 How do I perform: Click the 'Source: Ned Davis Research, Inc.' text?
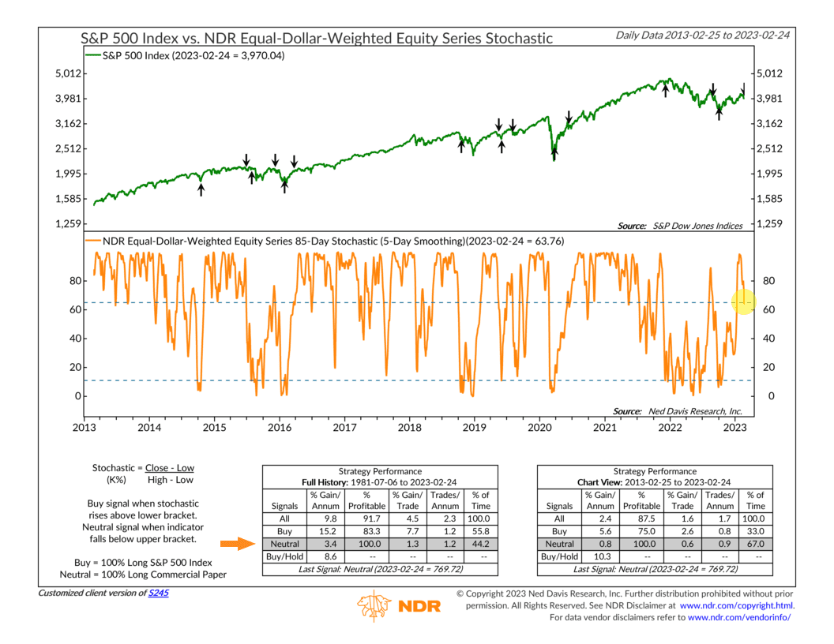pos(677,411)
